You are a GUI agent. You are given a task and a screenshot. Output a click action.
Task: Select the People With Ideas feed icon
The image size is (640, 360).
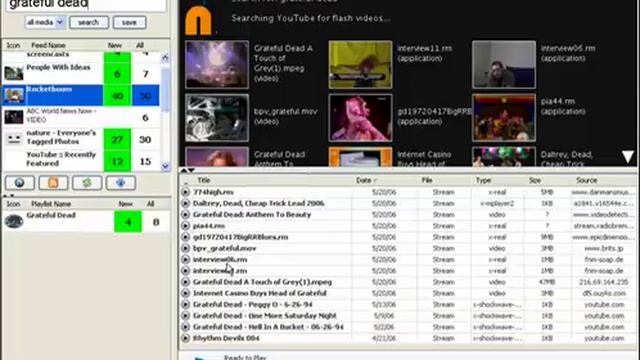(14, 73)
